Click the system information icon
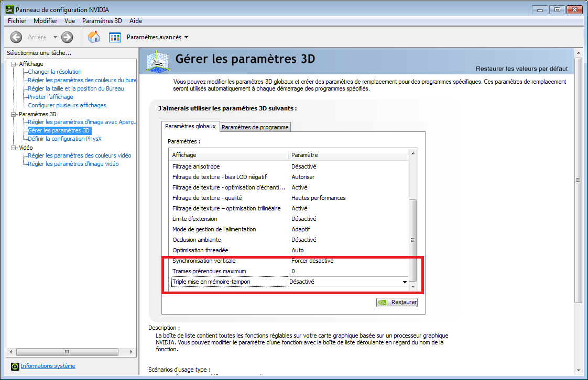Viewport: 588px width, 380px height. (x=15, y=366)
